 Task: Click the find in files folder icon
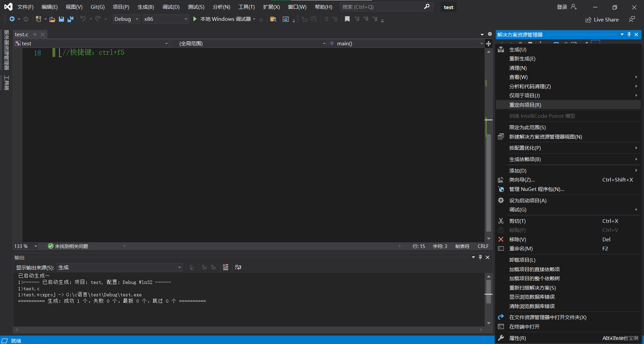[273, 19]
